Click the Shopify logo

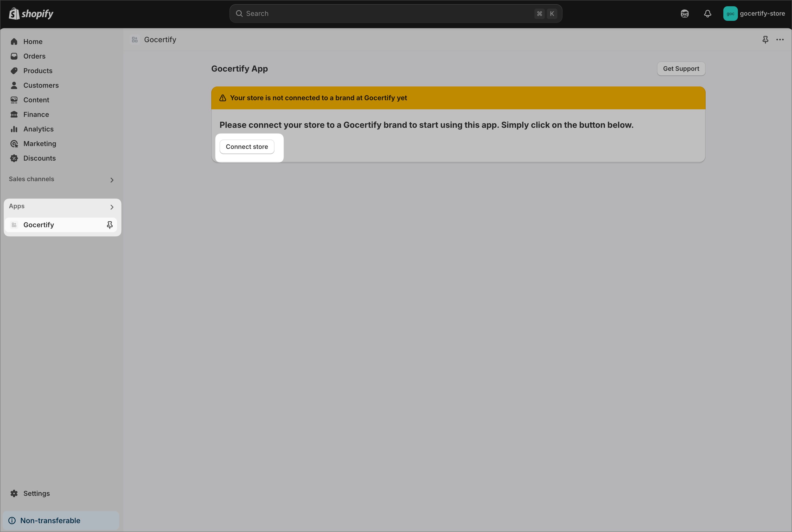point(31,14)
